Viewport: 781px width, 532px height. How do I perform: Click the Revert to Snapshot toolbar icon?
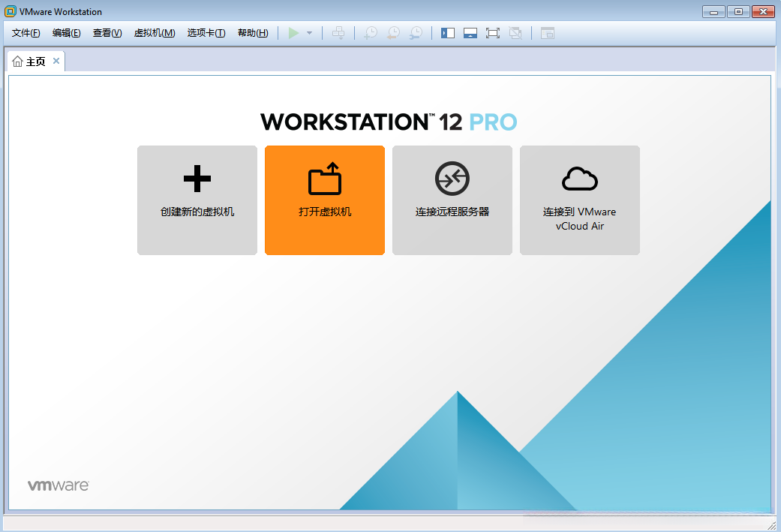(393, 33)
